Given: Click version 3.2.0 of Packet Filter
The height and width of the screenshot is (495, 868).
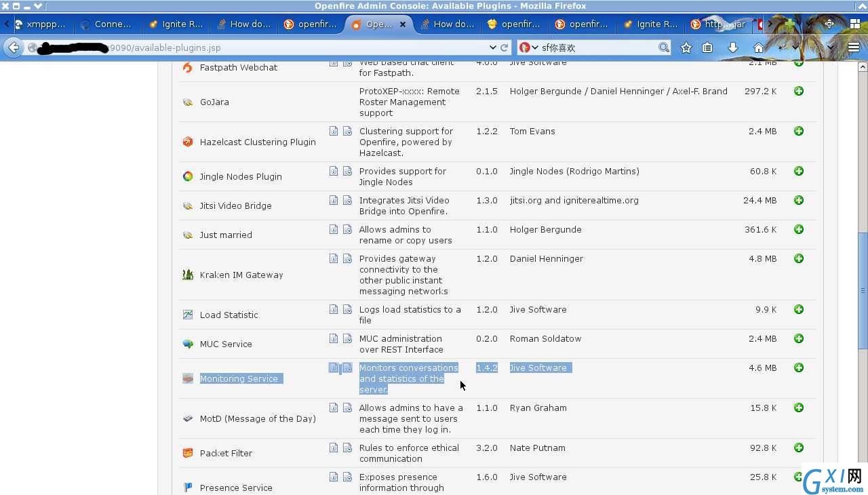Looking at the screenshot, I should pyautogui.click(x=487, y=448).
